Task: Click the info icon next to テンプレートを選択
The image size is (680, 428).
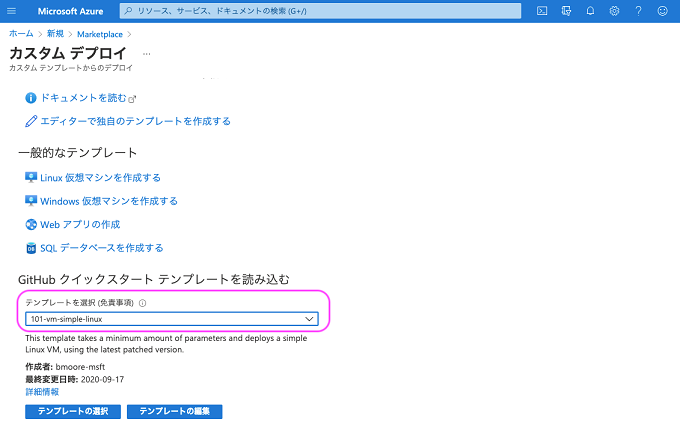Action: tap(142, 303)
